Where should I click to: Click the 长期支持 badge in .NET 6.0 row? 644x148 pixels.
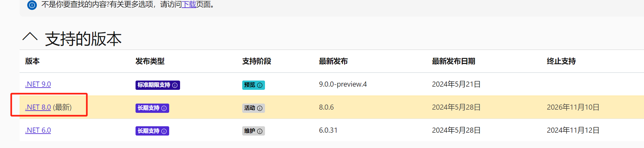point(152,131)
